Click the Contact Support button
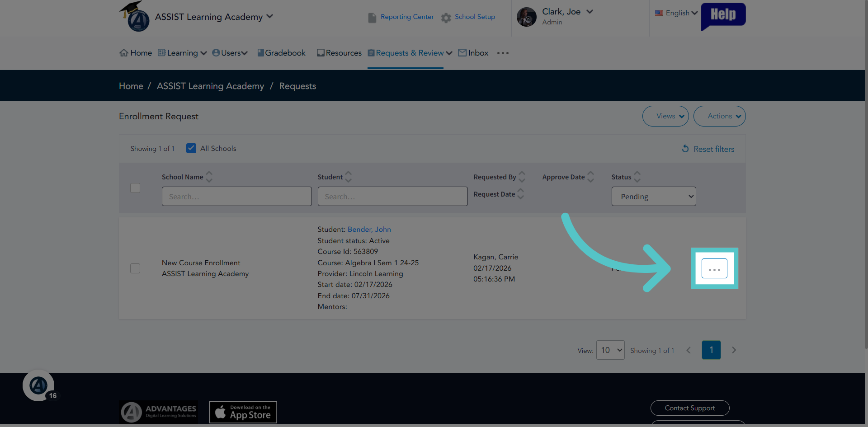This screenshot has height=427, width=868. (x=690, y=408)
